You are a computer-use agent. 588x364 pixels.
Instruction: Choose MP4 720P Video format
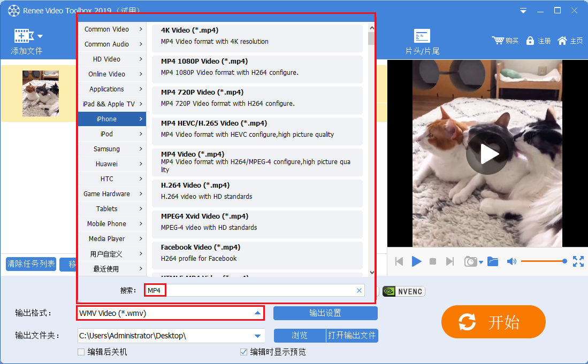pyautogui.click(x=257, y=100)
